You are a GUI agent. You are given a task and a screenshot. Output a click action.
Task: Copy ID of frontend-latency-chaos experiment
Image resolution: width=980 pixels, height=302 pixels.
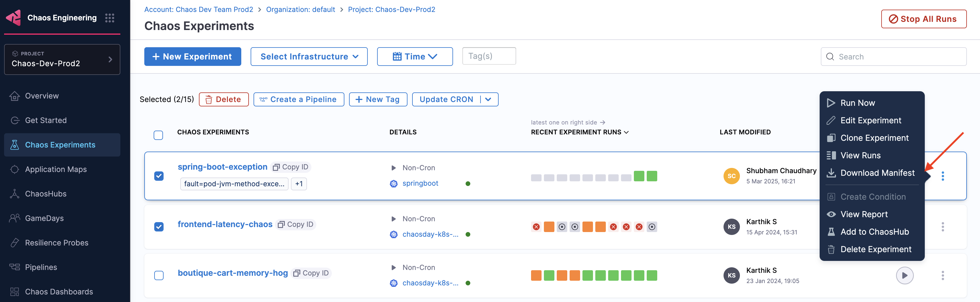(296, 224)
